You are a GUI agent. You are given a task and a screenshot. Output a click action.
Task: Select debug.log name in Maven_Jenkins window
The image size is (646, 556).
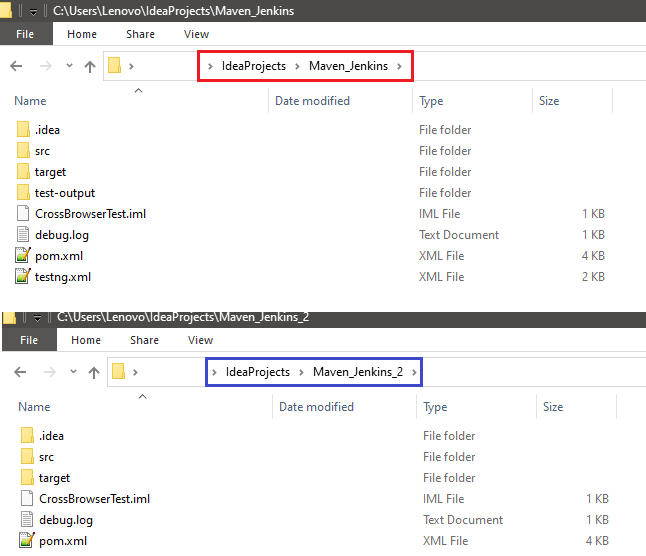click(x=62, y=235)
